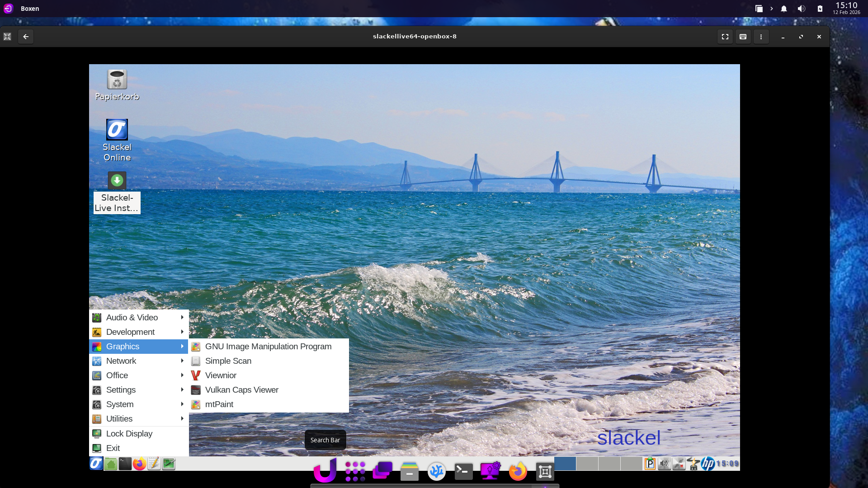Screen dimensions: 868x488
Task: Launch Viewnior from Graphics submenu
Action: pos(220,375)
